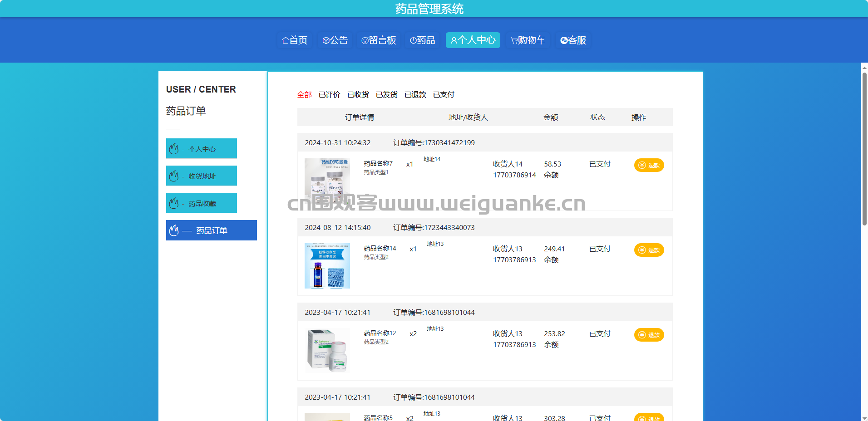Image resolution: width=868 pixels, height=421 pixels.
Task: Switch to the 已退款 order tab
Action: click(x=415, y=94)
